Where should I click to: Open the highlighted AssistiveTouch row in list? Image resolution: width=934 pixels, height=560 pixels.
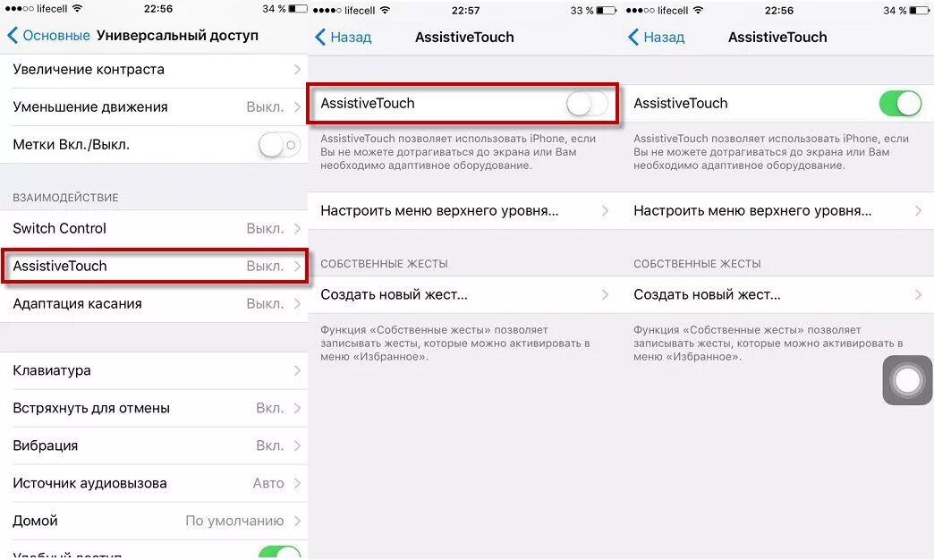click(x=154, y=266)
